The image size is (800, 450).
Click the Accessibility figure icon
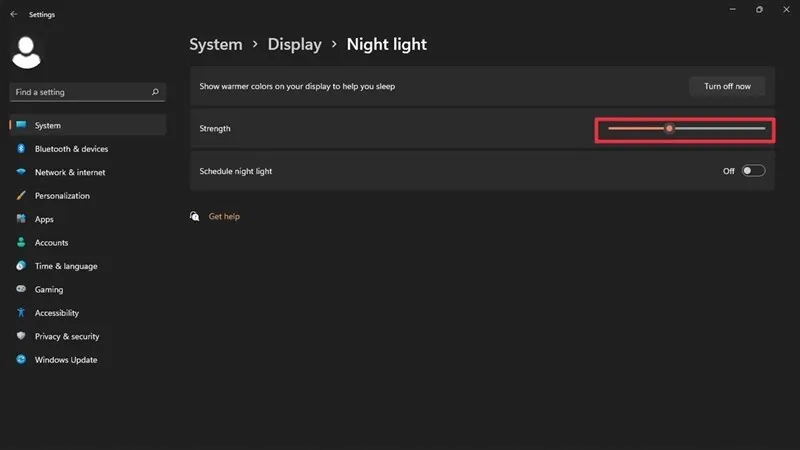tap(21, 312)
